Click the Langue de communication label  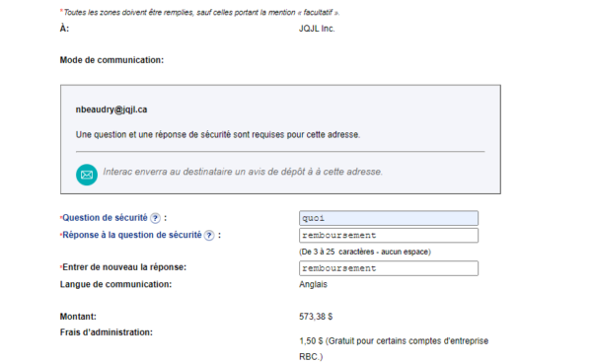coord(115,284)
